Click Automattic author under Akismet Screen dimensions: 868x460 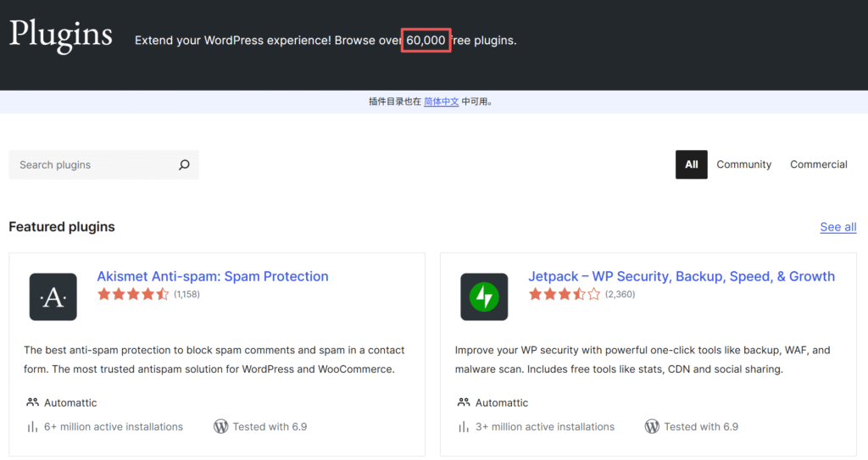70,403
